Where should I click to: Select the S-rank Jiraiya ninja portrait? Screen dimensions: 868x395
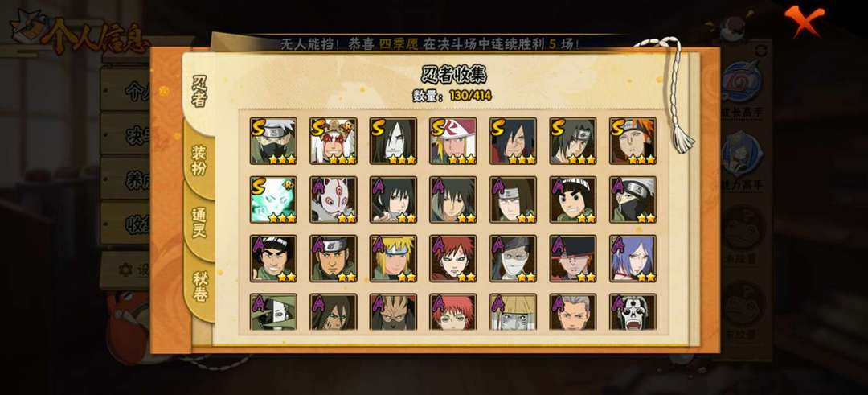click(x=334, y=141)
